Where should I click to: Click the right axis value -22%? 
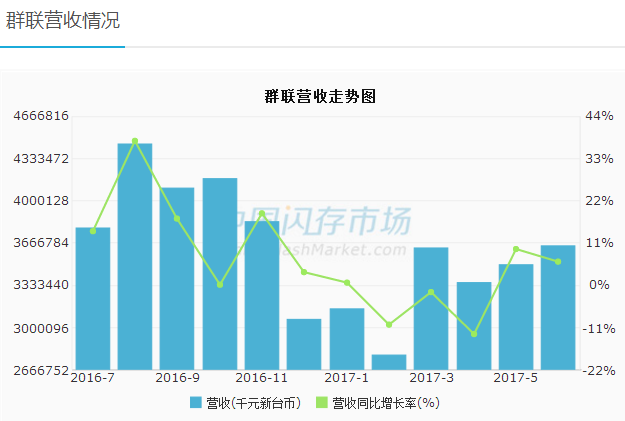[599, 371]
